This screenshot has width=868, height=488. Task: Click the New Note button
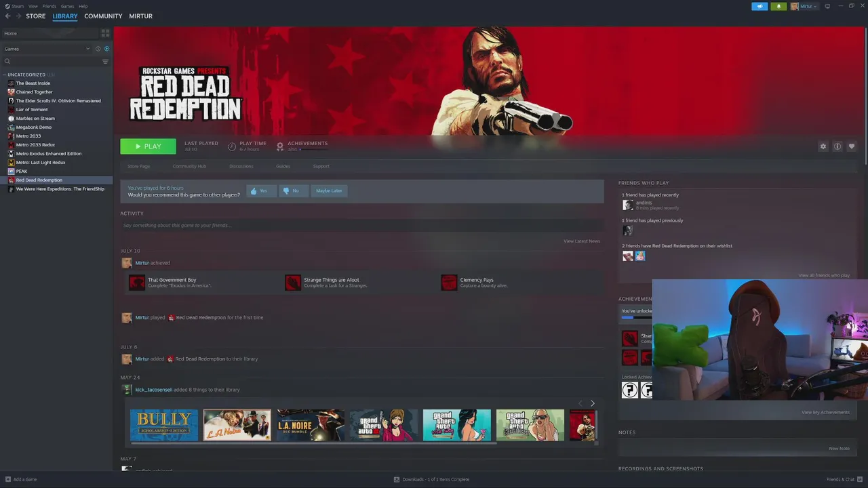pos(839,449)
